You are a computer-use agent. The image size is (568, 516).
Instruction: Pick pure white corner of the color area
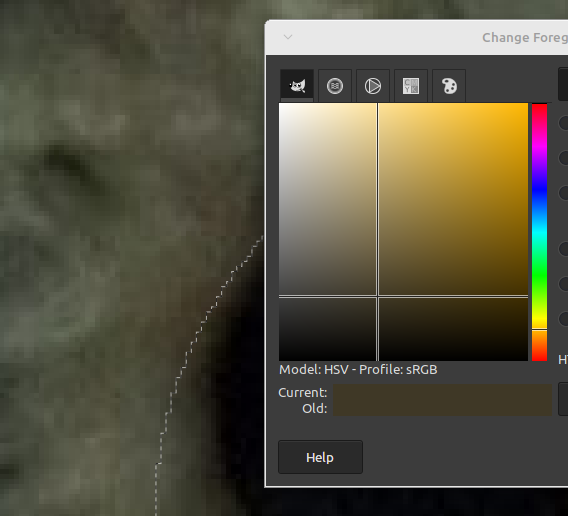pyautogui.click(x=280, y=105)
